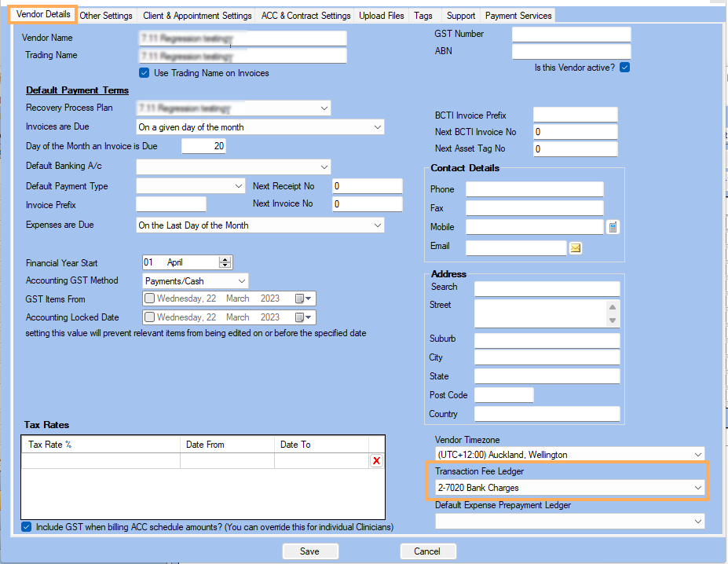
Task: Click the Phone input field
Action: point(535,189)
